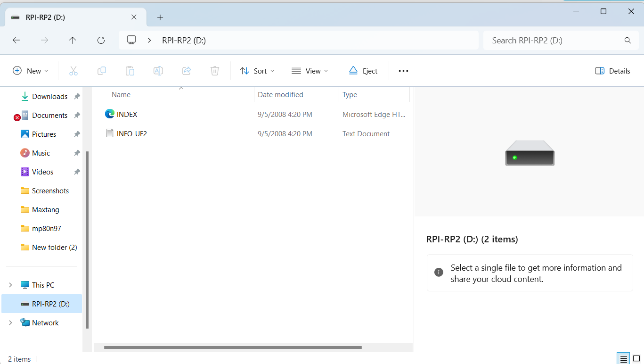Open the New item menu

click(x=31, y=71)
